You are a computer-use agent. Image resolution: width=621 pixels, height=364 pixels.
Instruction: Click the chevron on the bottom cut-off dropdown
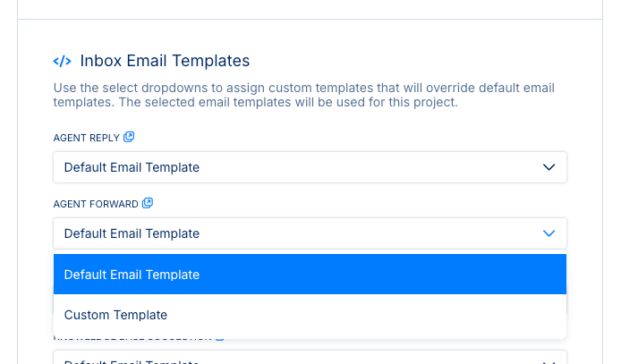point(549,360)
